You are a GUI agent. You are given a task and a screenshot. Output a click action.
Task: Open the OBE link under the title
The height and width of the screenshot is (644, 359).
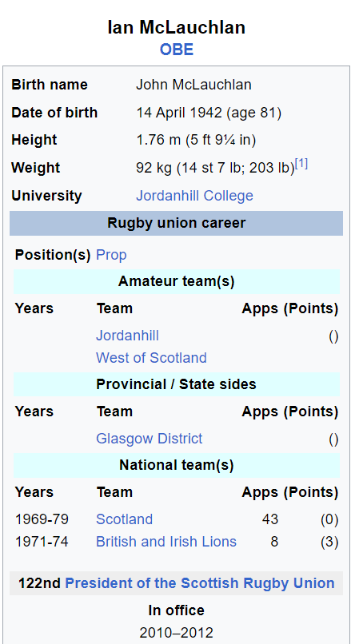click(177, 50)
